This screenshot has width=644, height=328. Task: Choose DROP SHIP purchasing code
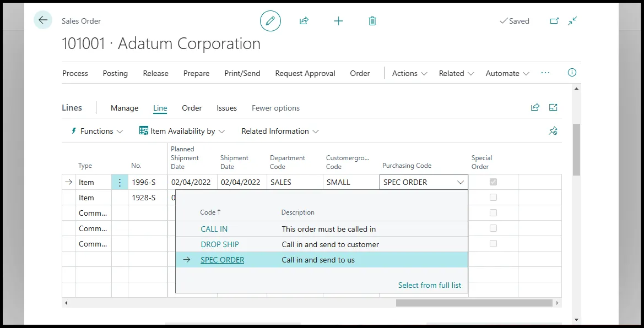point(220,244)
